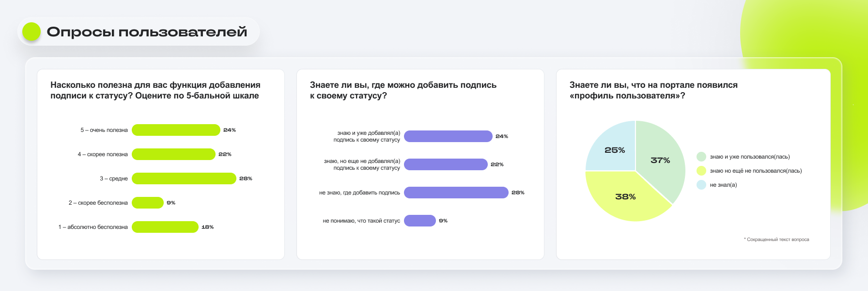The width and height of the screenshot is (868, 291).
Task: Select the '1 – абсолютно бесполезна' bar
Action: pyautogui.click(x=165, y=227)
